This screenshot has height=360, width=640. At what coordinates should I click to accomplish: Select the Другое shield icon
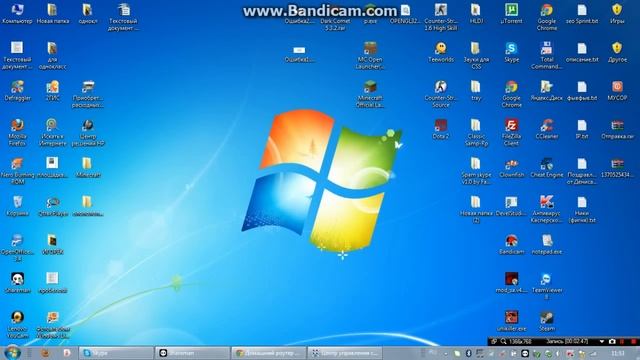(x=617, y=52)
